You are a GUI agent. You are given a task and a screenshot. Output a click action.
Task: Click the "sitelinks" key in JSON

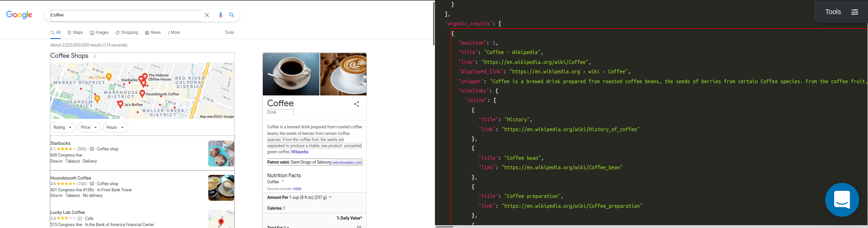473,91
